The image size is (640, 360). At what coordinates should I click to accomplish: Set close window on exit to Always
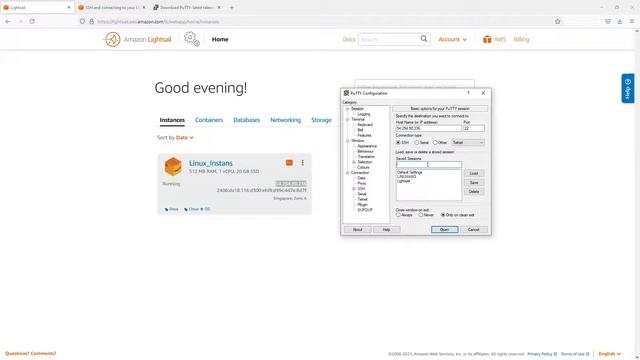click(x=398, y=215)
